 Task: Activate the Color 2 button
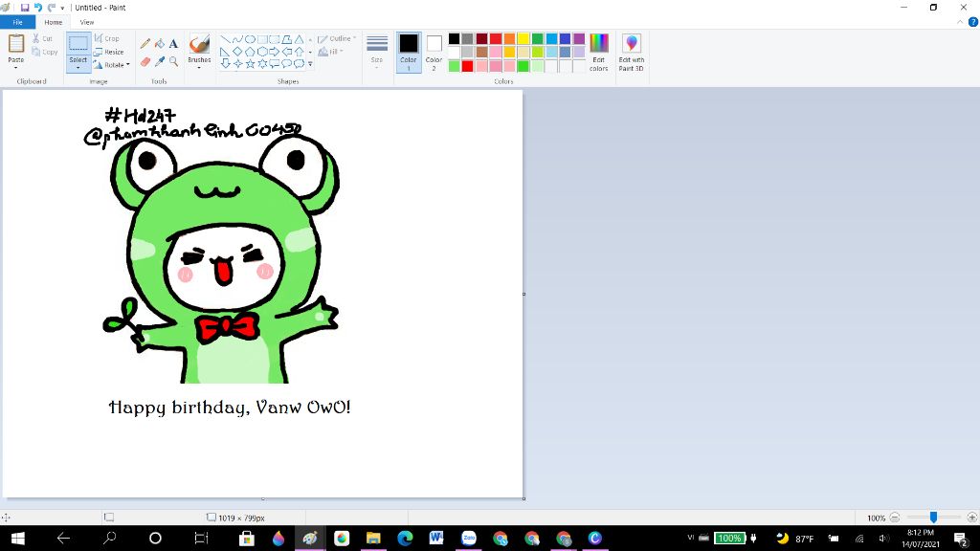(x=434, y=53)
